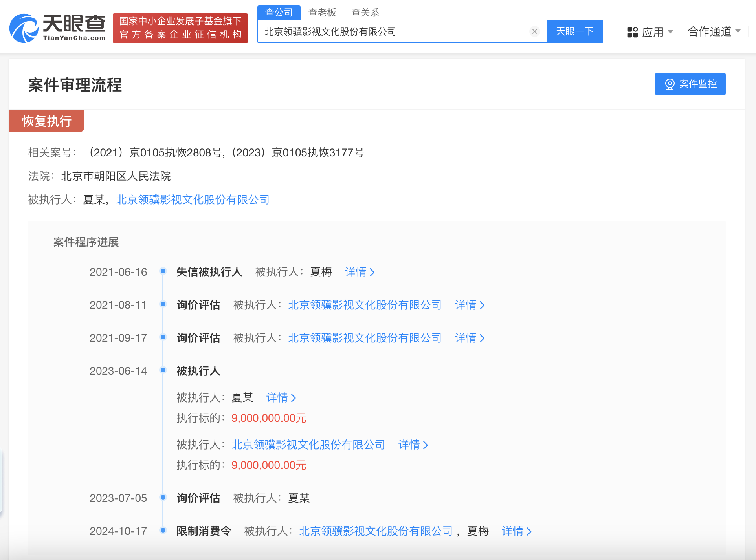Click the second 9,000,000.00元 amount for the company
Screen dimensions: 756x560
(x=269, y=465)
